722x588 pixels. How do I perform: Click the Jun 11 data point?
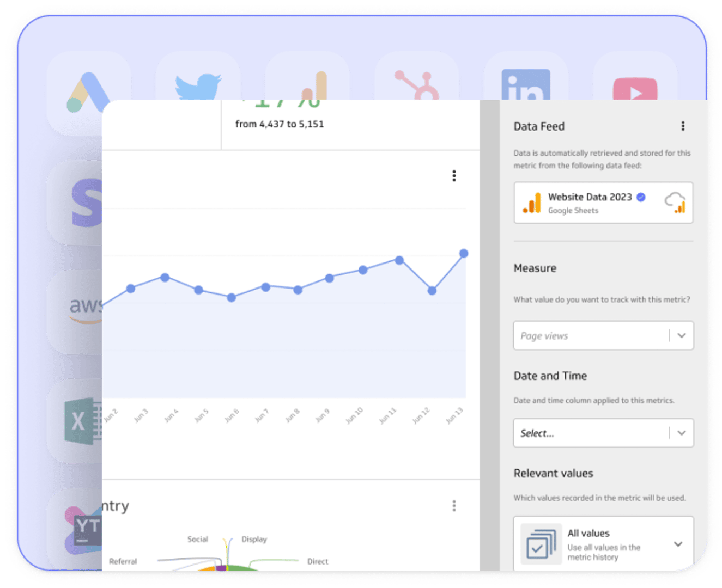(x=399, y=260)
